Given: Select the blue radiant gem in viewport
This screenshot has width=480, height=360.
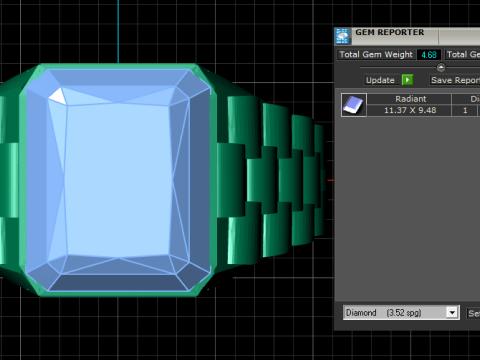Looking at the screenshot, I should 118,180.
